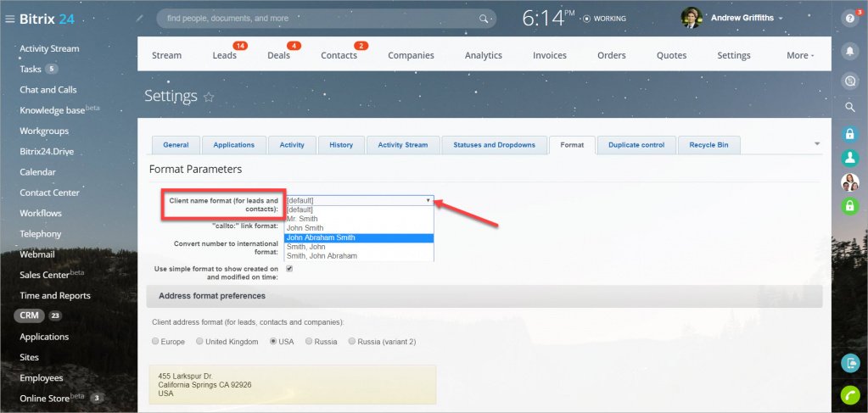Select United Kingdom address format
This screenshot has height=413, width=868.
click(200, 342)
